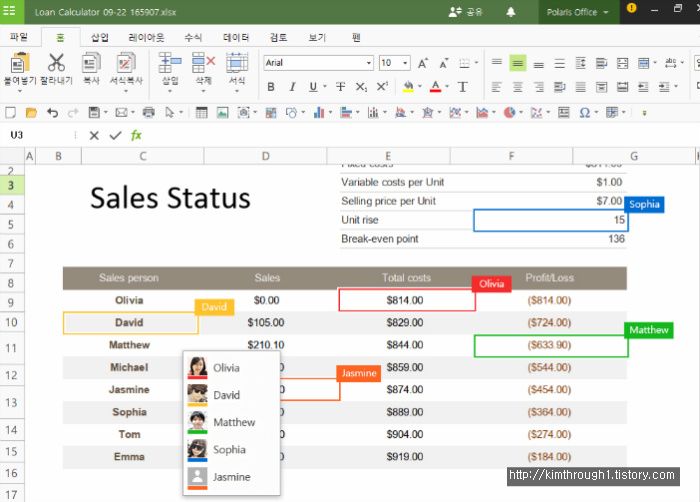Click the Cut (잘라내기) scissors icon

coord(56,63)
